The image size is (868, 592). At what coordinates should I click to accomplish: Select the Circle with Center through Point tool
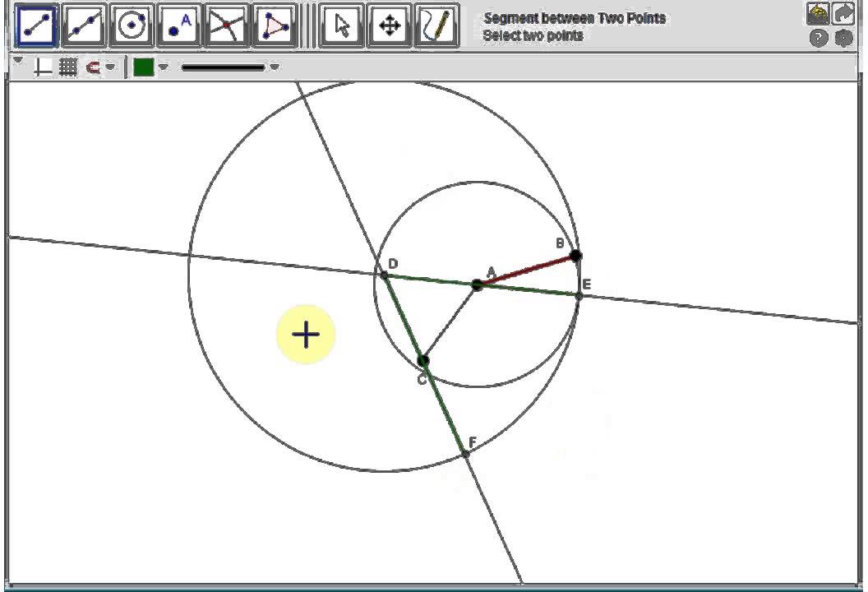[132, 25]
